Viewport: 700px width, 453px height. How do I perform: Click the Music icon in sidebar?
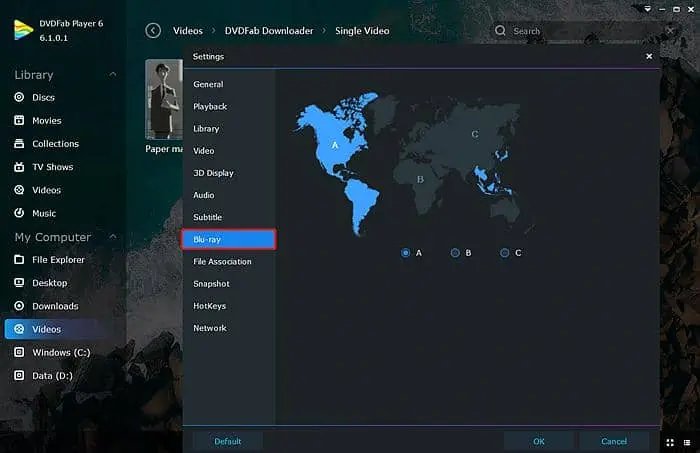(20, 213)
